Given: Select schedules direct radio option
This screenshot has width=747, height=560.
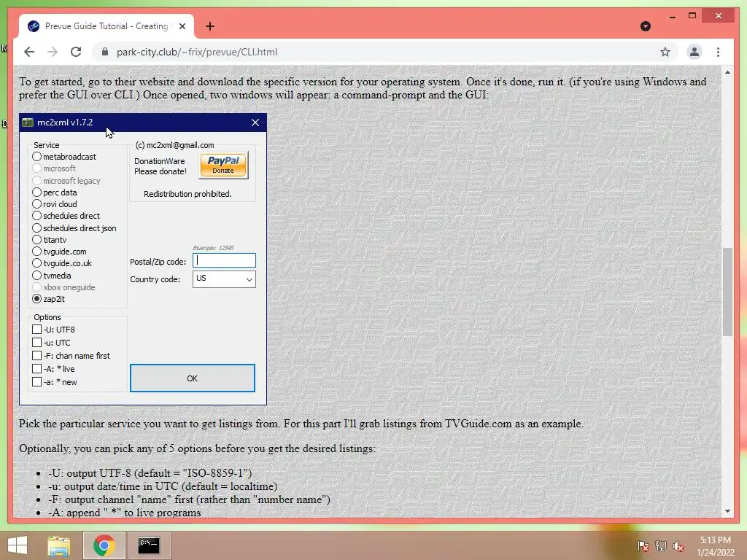Looking at the screenshot, I should tap(36, 216).
